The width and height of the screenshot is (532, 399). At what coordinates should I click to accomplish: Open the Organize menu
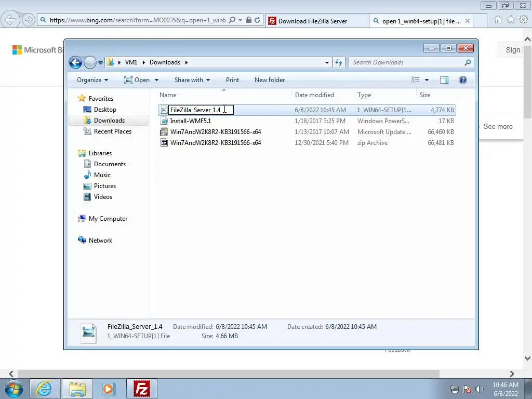coord(92,80)
